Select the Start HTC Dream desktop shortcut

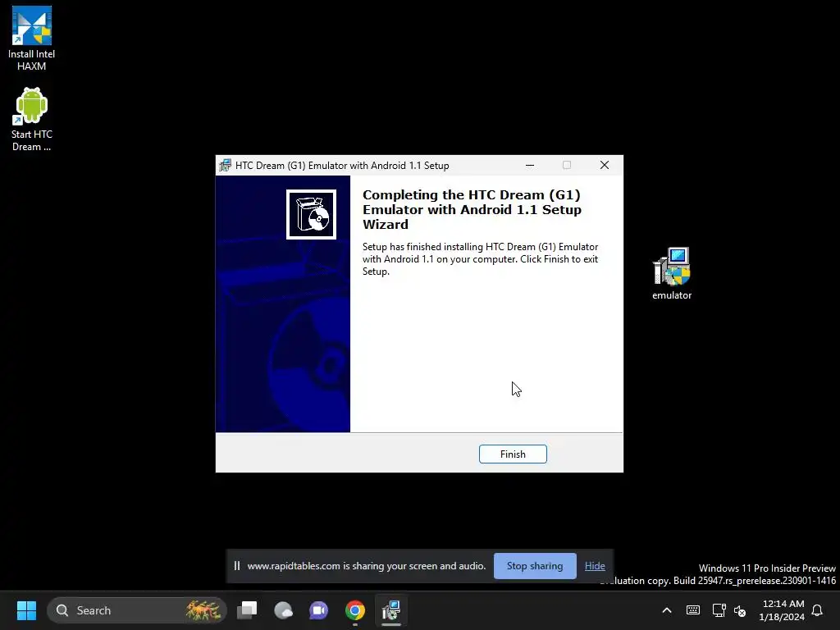(x=32, y=120)
